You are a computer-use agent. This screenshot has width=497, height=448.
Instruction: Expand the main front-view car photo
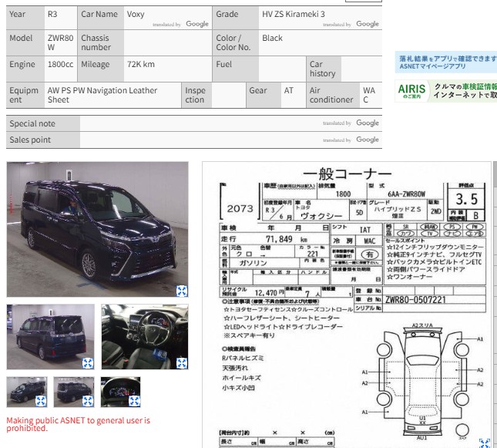click(182, 291)
